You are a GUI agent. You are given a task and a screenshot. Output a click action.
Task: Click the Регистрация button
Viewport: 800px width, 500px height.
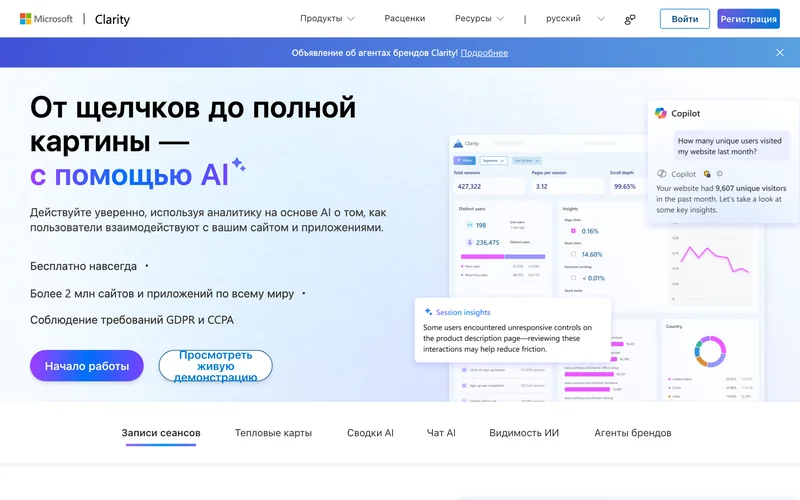click(748, 19)
